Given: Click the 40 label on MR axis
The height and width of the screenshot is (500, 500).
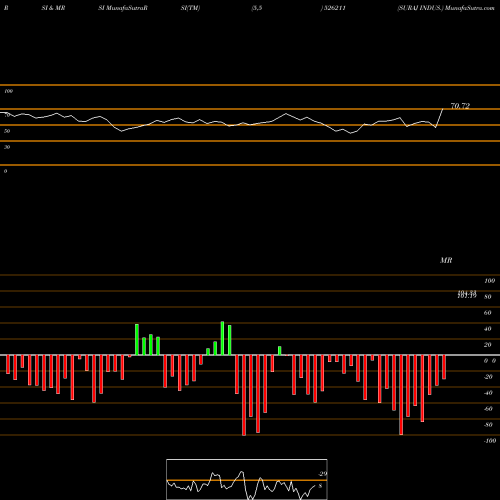Looking at the screenshot, I should click(488, 329).
